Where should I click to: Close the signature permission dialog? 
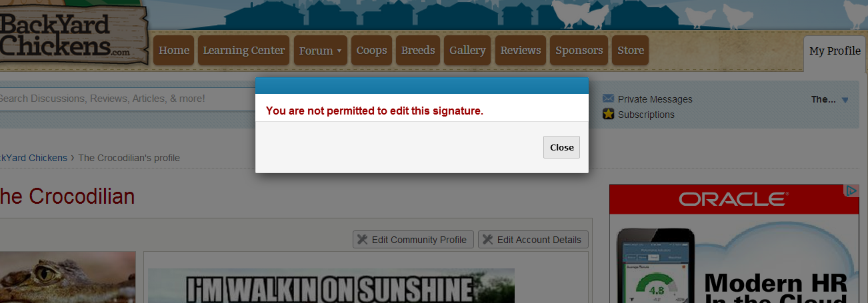[561, 147]
